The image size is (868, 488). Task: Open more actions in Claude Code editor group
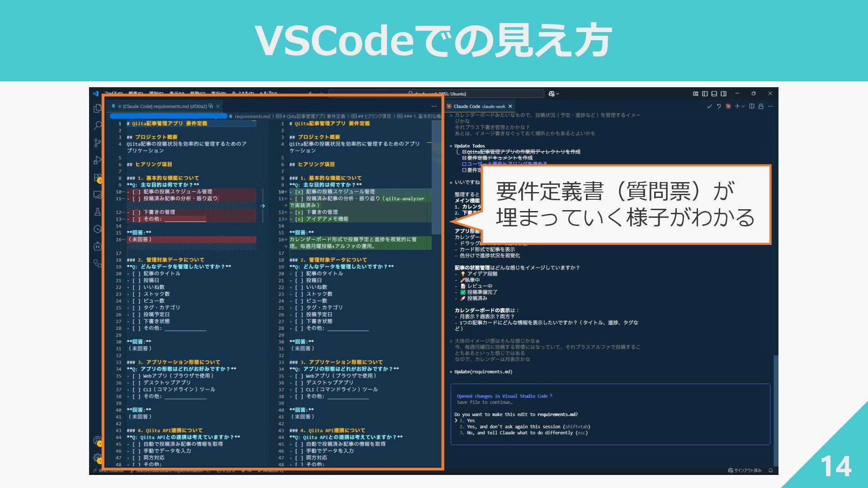coord(770,106)
